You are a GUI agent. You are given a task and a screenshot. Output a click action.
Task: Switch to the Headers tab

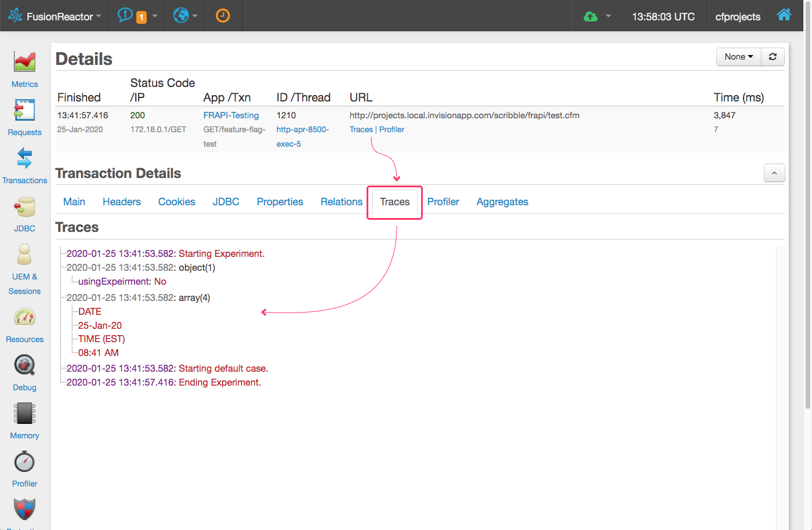[x=122, y=202]
